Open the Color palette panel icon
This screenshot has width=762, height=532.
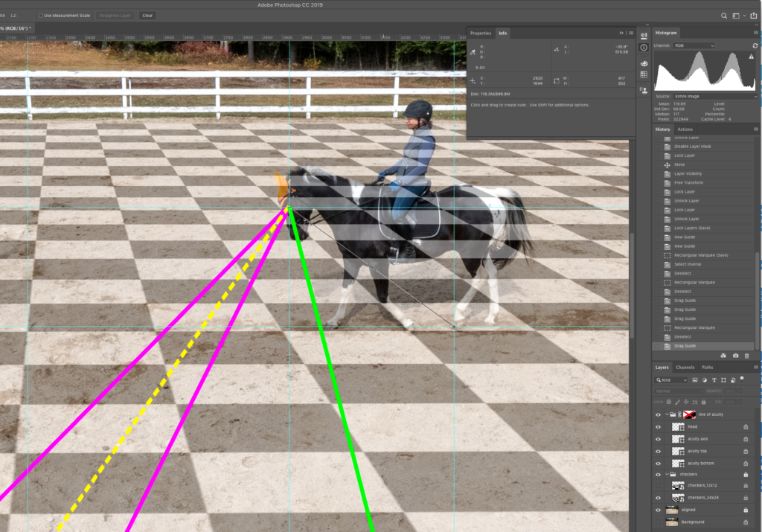(644, 64)
